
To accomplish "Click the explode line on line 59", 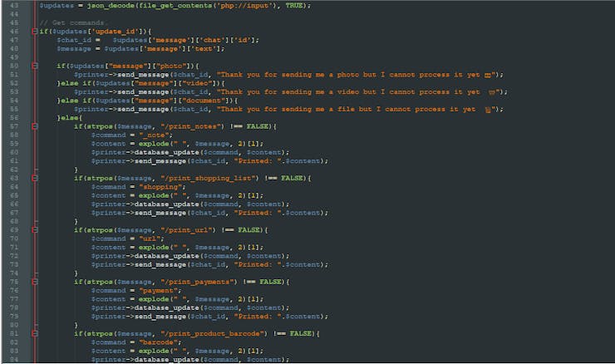I will [x=177, y=144].
